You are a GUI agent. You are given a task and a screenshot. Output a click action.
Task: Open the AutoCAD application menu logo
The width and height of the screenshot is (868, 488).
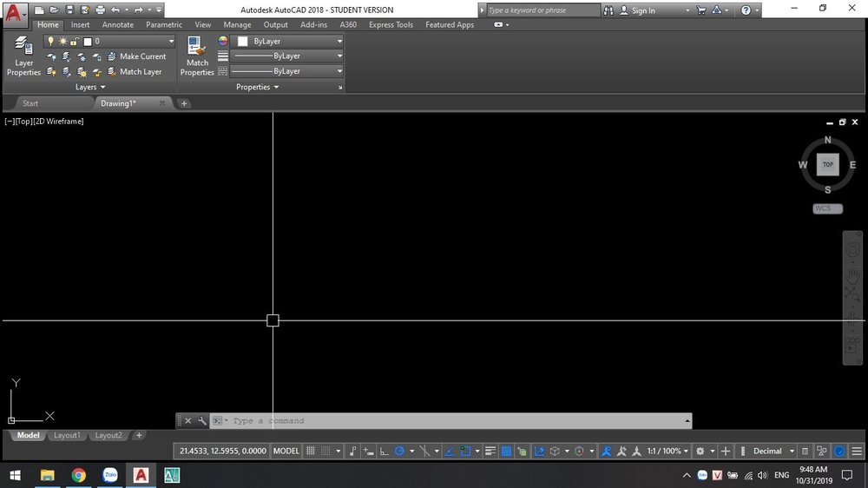tap(15, 12)
